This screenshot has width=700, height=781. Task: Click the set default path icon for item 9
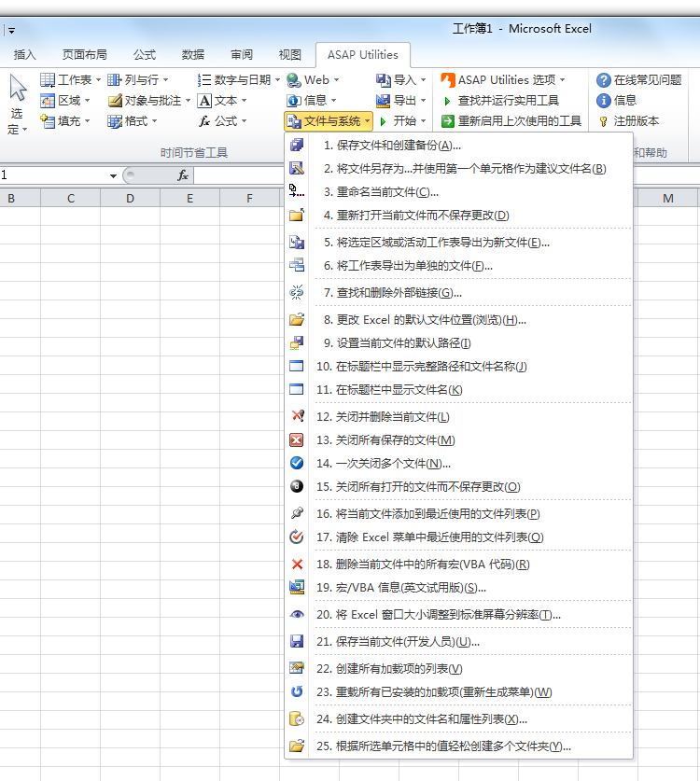297,342
